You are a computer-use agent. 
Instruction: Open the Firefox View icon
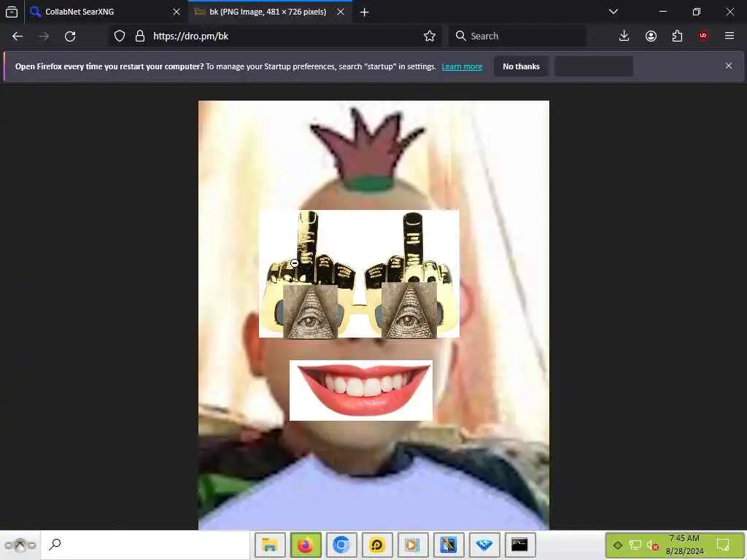point(12,12)
